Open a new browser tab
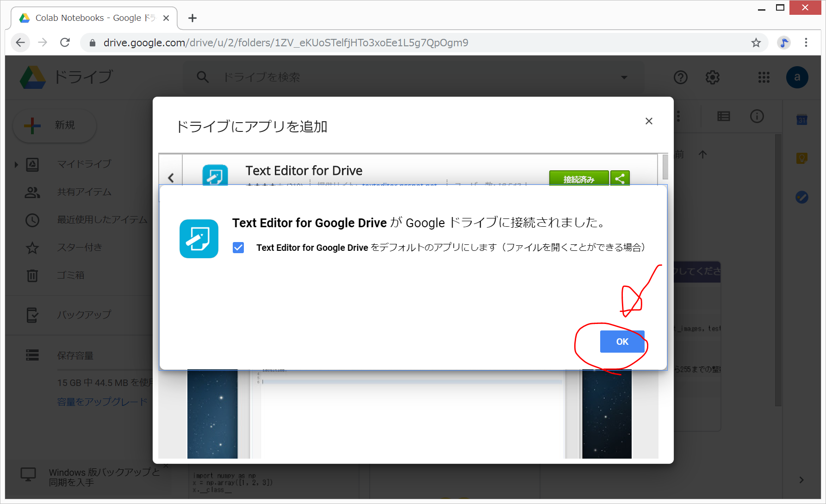This screenshot has height=504, width=826. point(193,18)
